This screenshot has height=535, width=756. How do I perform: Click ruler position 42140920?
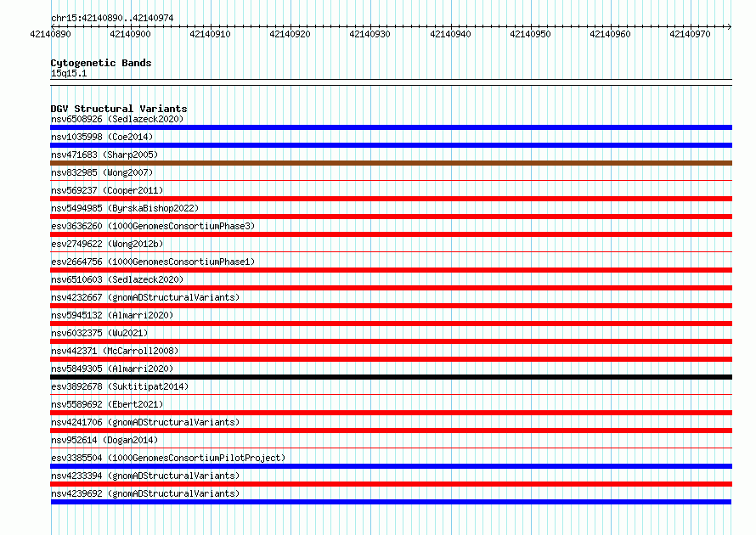click(x=290, y=34)
